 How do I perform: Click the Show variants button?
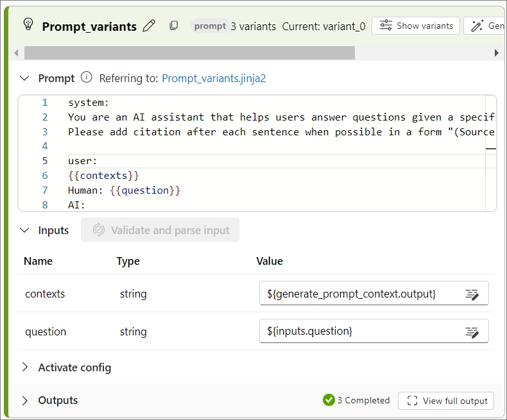pyautogui.click(x=416, y=26)
